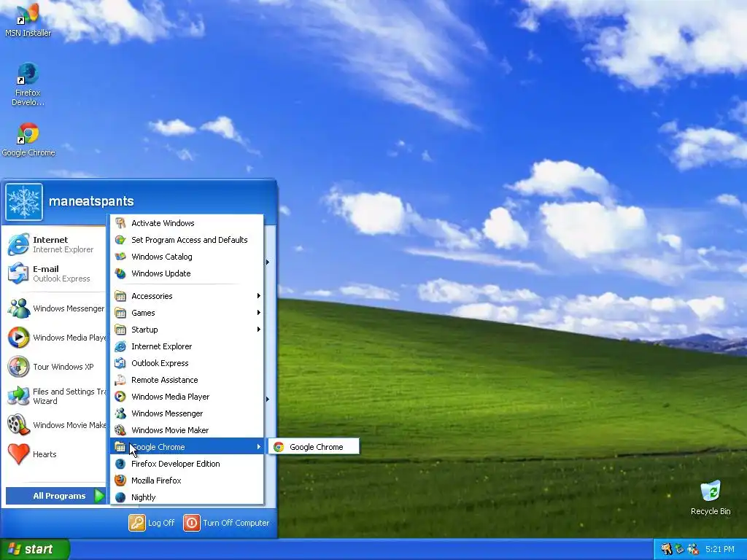The image size is (747, 560).
Task: Launch Outlook Express from All Programs list
Action: point(187,363)
